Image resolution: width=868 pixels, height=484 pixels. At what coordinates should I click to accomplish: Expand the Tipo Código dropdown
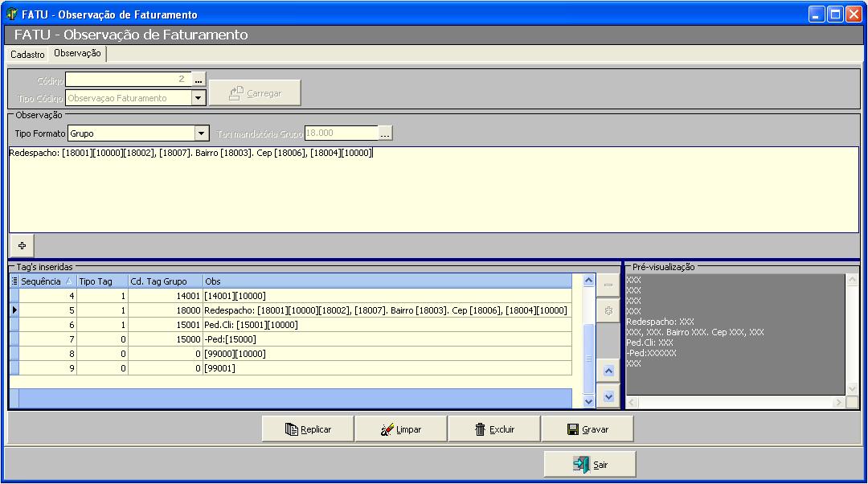pyautogui.click(x=199, y=98)
